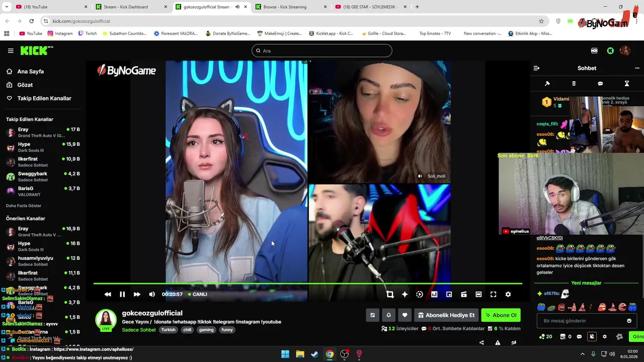Open the drops icon in the top bar

pos(594,51)
